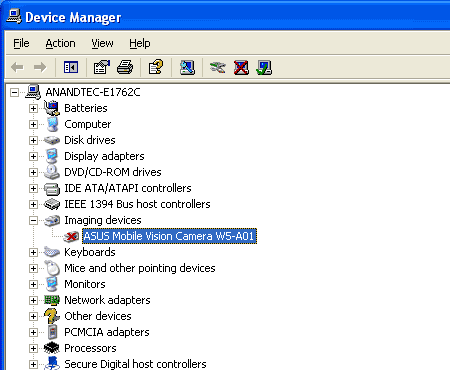Select the Imaging devices label
This screenshot has width=450, height=370.
tap(103, 220)
